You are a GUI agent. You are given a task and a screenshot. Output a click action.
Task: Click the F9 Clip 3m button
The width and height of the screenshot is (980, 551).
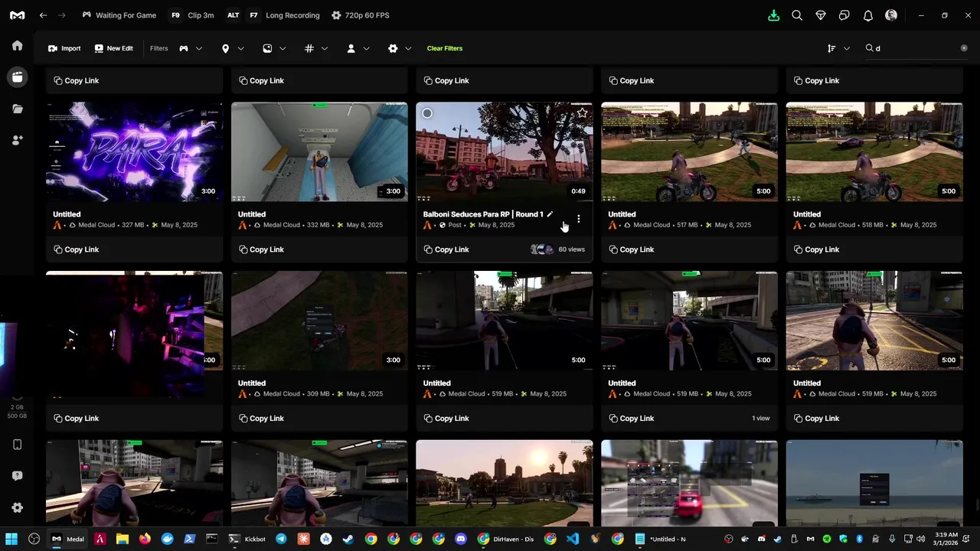pyautogui.click(x=192, y=15)
